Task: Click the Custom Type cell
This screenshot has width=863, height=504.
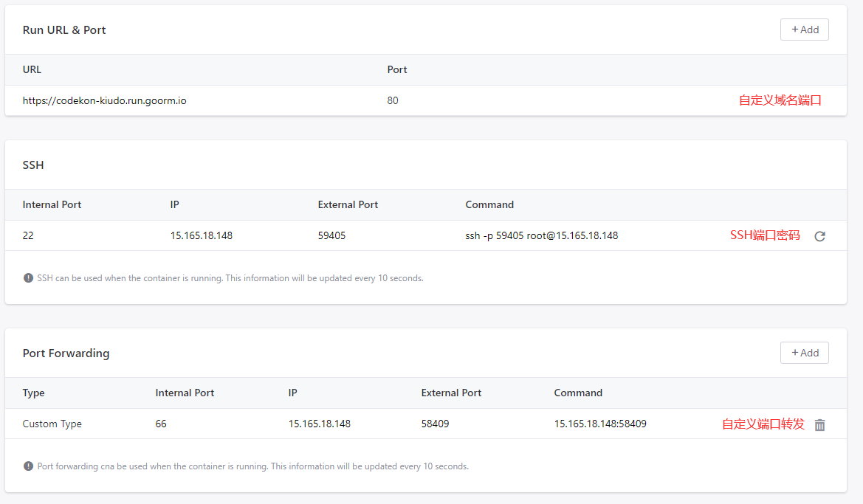Action: 52,424
